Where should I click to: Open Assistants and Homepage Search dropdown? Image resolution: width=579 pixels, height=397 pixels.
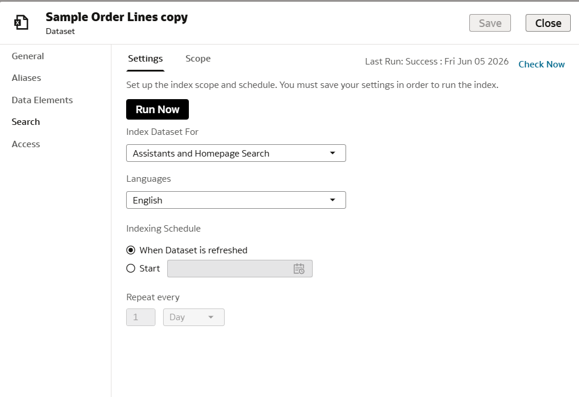tap(236, 153)
